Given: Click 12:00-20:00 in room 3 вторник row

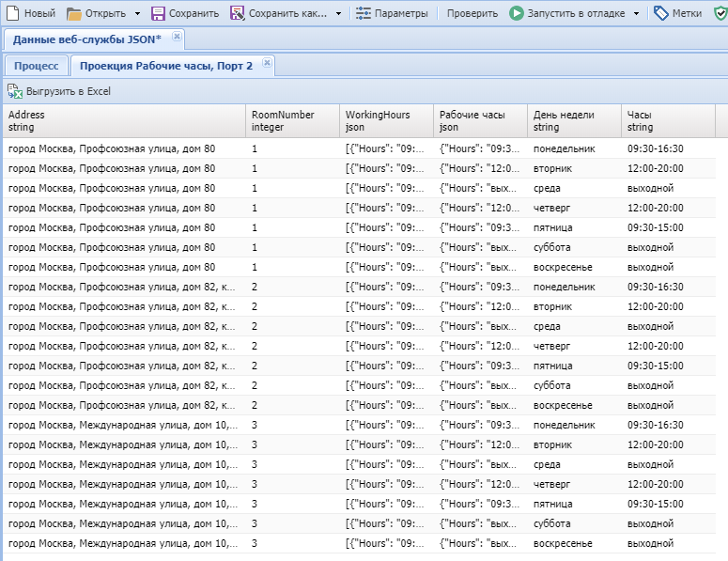Looking at the screenshot, I should 655,444.
